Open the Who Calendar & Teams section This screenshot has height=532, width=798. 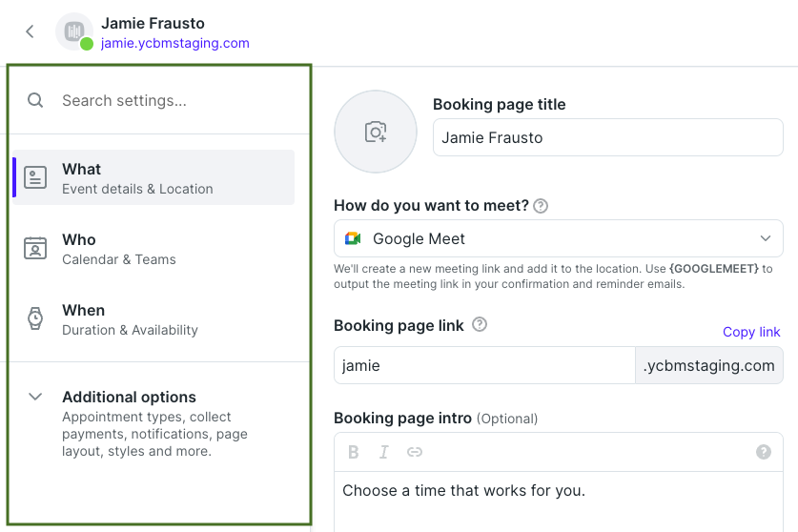click(x=153, y=249)
